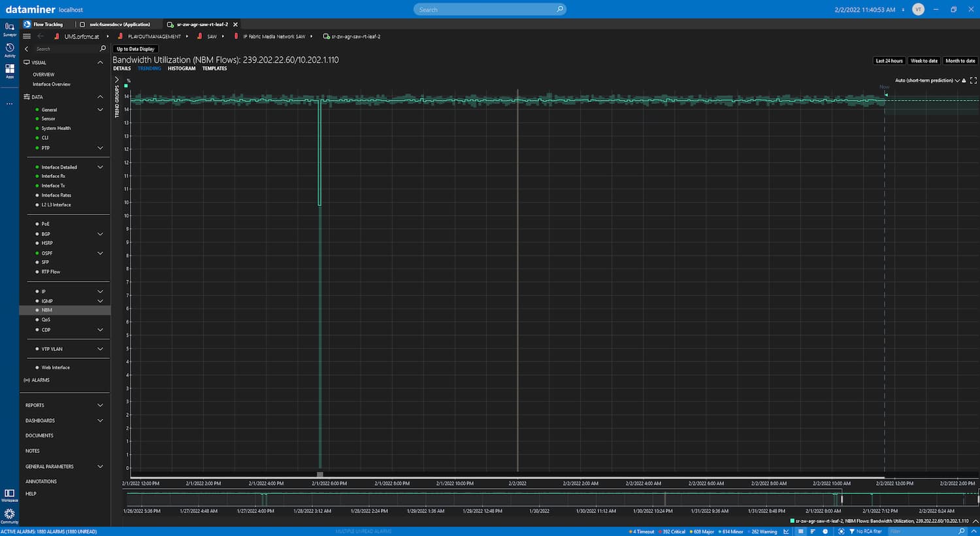Expand the Interface Detailed chevron

tap(100, 167)
